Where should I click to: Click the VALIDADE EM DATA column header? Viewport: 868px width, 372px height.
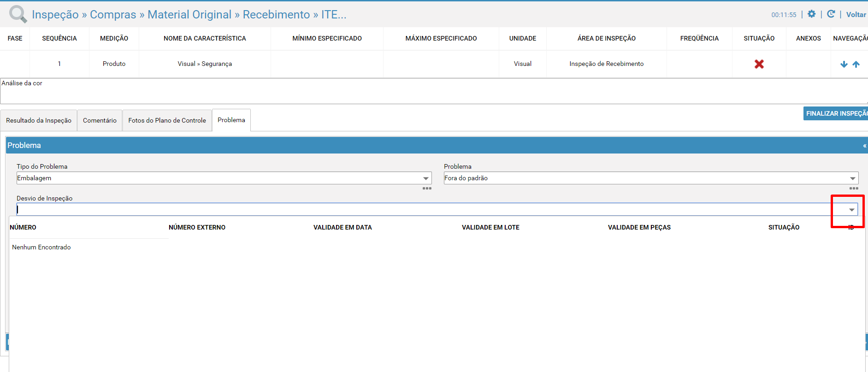342,227
